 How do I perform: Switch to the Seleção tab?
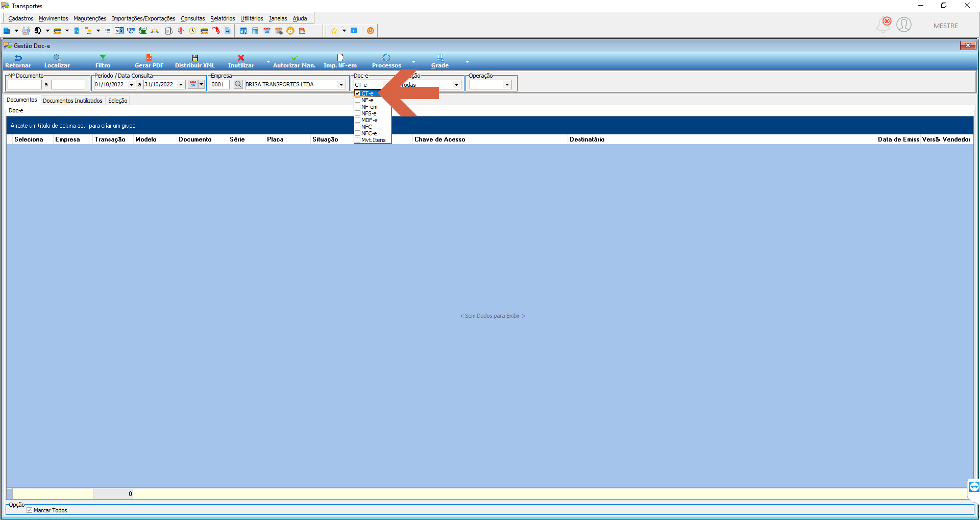point(117,101)
